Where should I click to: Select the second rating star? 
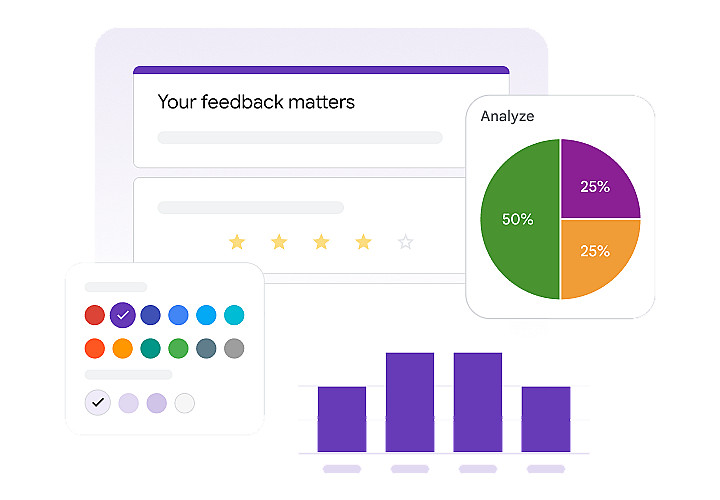coord(279,242)
